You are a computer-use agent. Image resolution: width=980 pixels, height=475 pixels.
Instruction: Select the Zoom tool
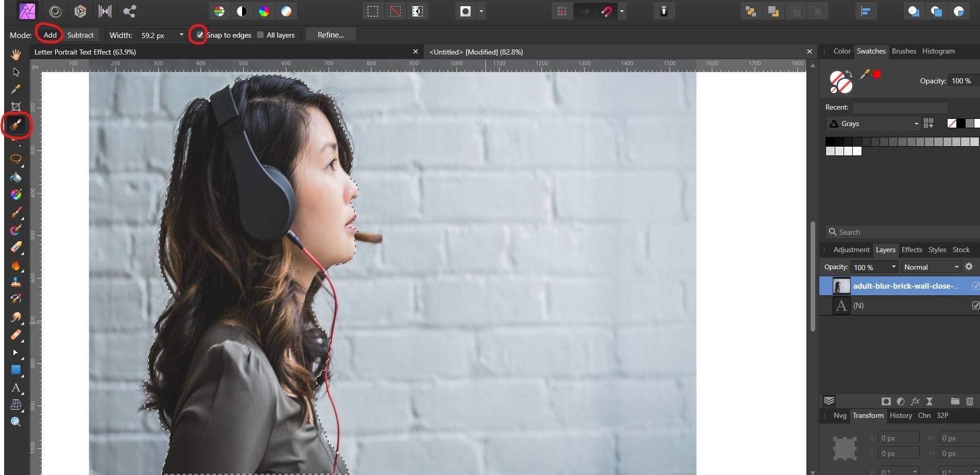[16, 421]
